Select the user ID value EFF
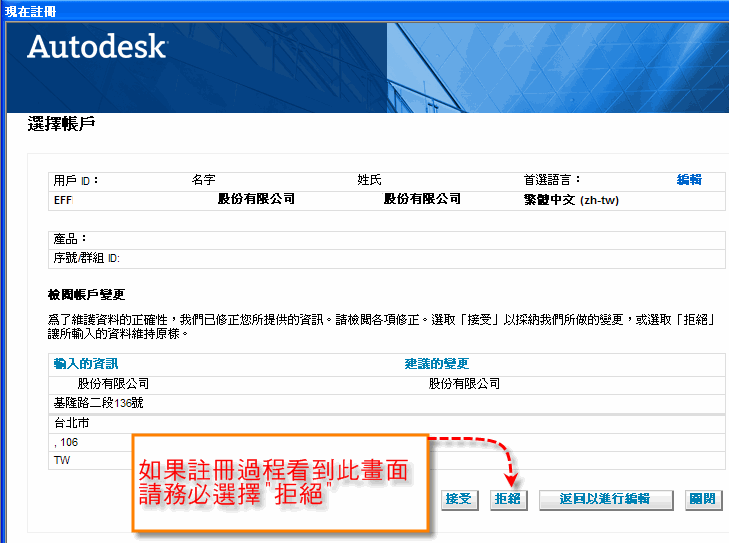 pos(63,200)
